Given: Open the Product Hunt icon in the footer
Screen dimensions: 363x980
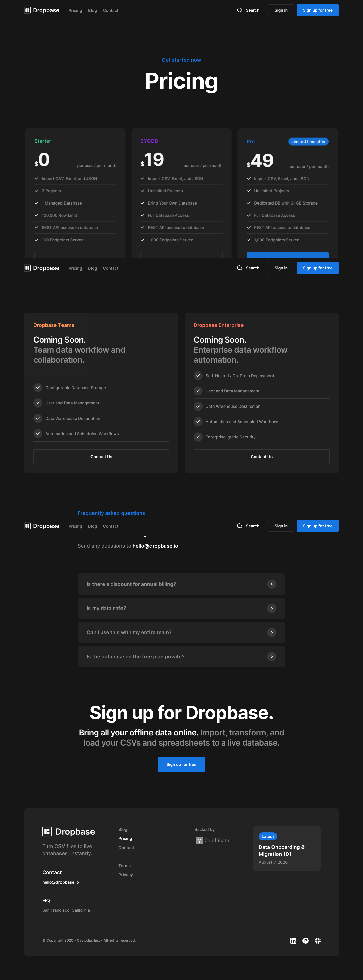Looking at the screenshot, I should tap(306, 940).
